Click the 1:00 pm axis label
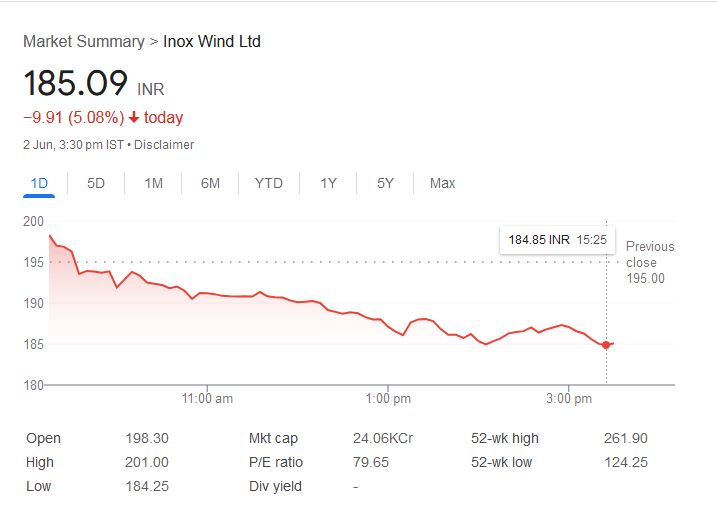 (x=388, y=399)
